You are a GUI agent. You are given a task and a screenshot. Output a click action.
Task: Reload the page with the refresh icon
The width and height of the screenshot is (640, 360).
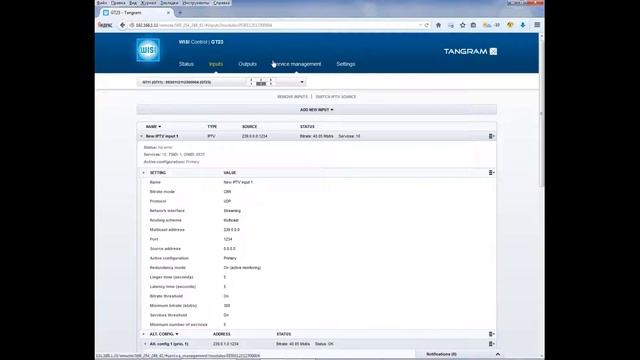427,25
